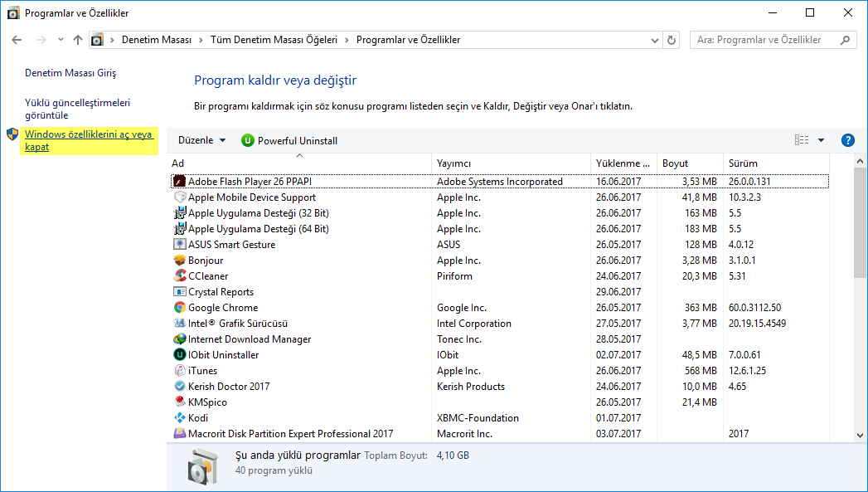868x492 pixels.
Task: Open Yüklü güncelleştirmeleri görüntüle link
Action: tap(77, 109)
